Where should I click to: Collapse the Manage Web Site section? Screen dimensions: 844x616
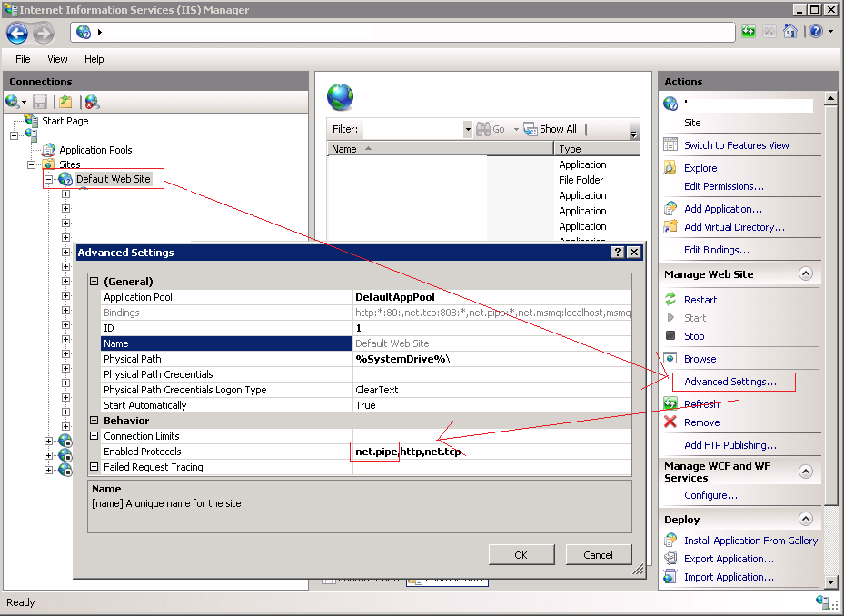pyautogui.click(x=805, y=273)
